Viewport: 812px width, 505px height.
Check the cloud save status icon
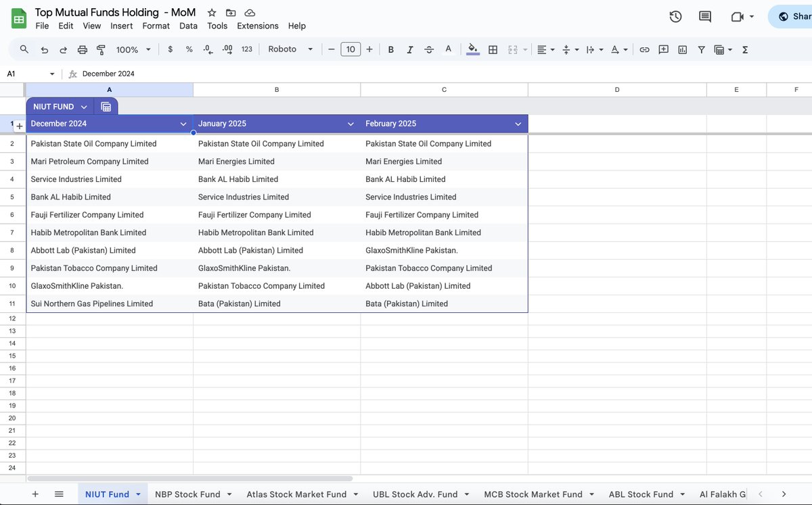click(250, 13)
